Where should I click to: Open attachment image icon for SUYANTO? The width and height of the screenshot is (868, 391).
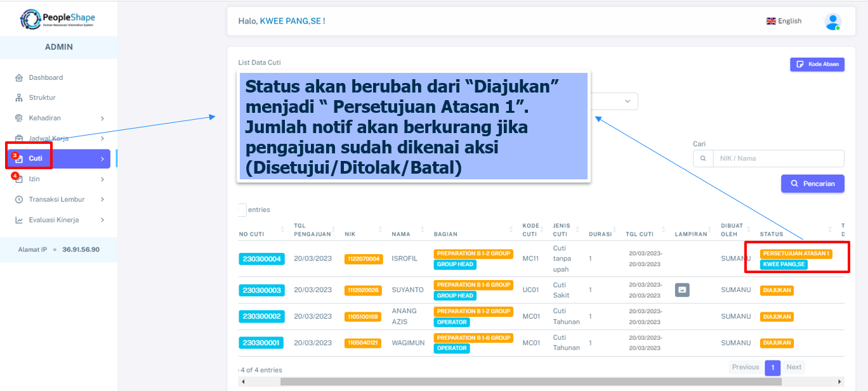(x=682, y=290)
